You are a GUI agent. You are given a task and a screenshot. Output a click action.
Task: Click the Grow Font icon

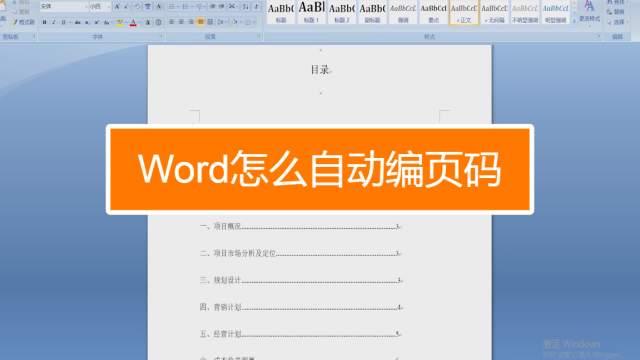(117, 7)
